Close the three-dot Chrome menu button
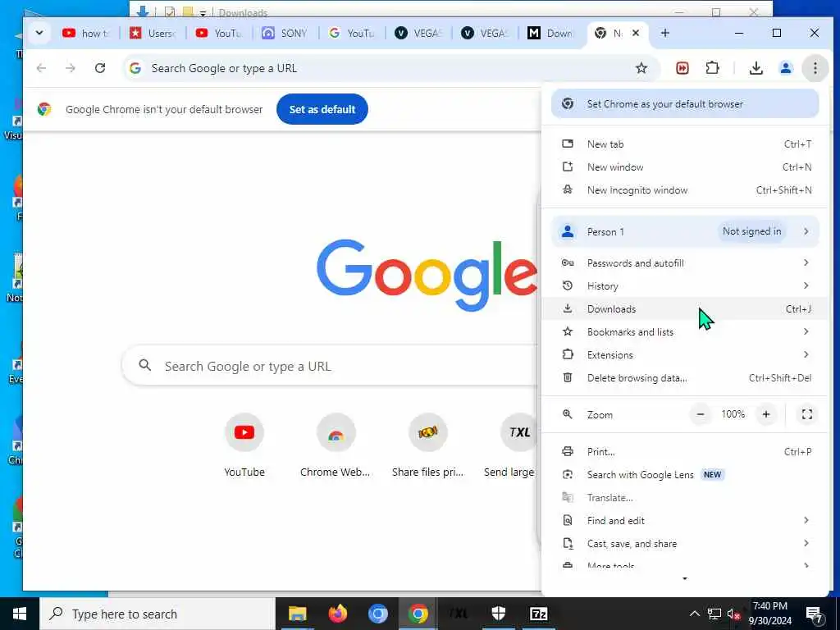This screenshot has width=840, height=630. tap(815, 68)
